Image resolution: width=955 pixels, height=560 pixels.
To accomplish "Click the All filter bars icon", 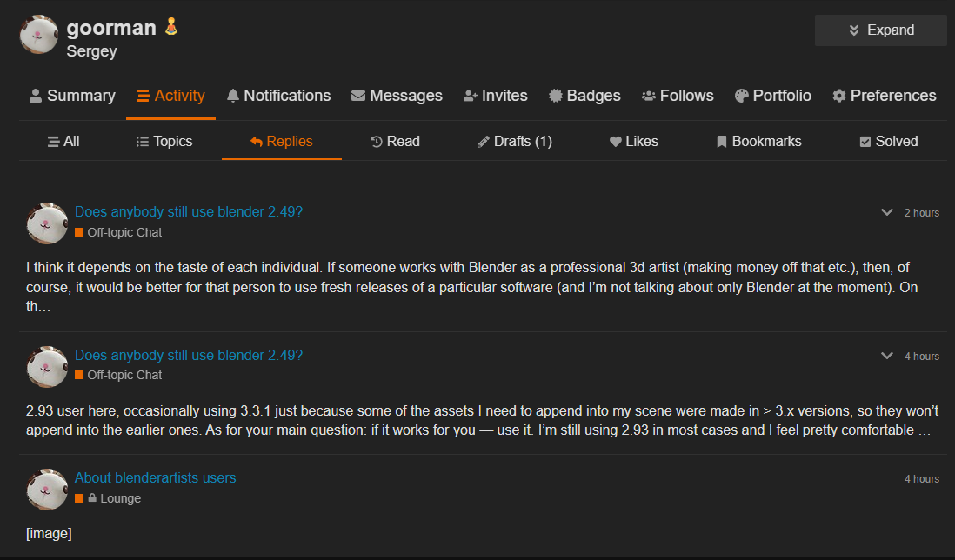I will point(54,142).
